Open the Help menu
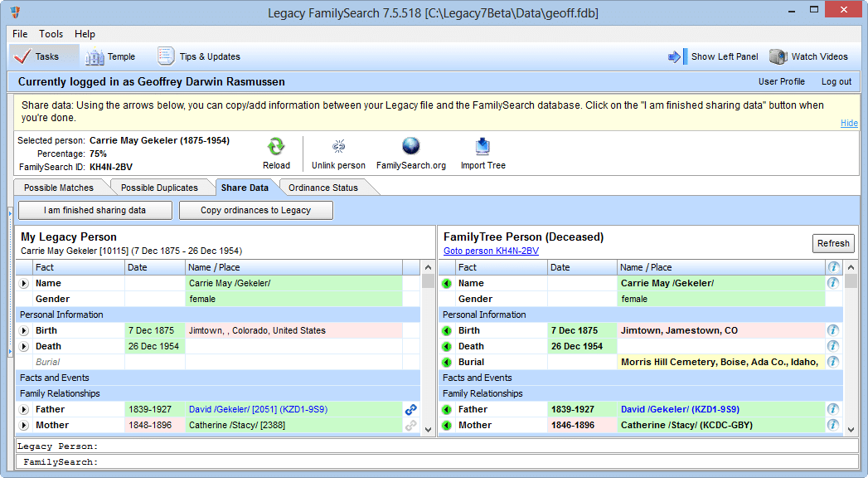The height and width of the screenshot is (478, 868). pyautogui.click(x=85, y=34)
